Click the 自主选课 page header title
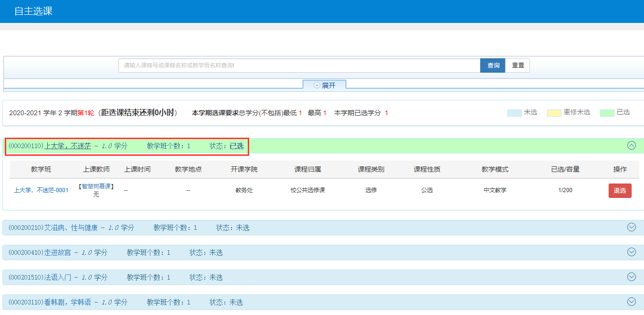644x315 pixels. tap(33, 11)
